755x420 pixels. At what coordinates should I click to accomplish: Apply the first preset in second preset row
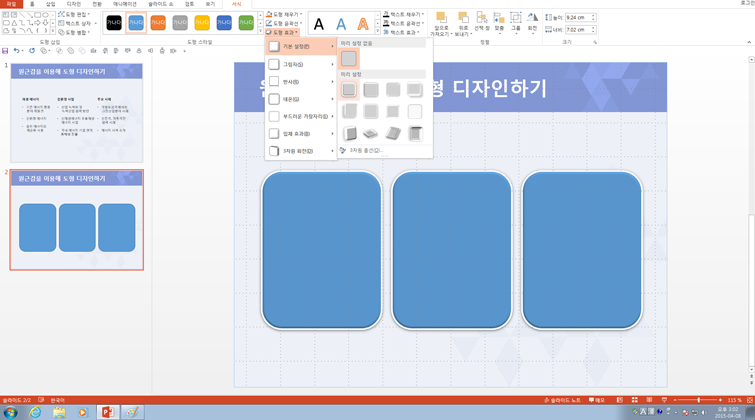point(349,111)
